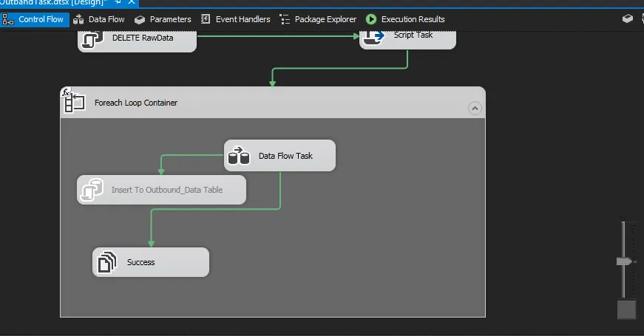
Task: Select the Script Task box
Action: (407, 40)
